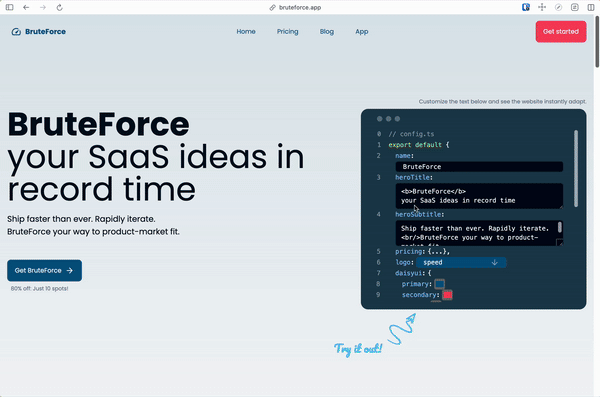This screenshot has height=397, width=600.
Task: Open the secondary red color swatch
Action: coord(447,295)
